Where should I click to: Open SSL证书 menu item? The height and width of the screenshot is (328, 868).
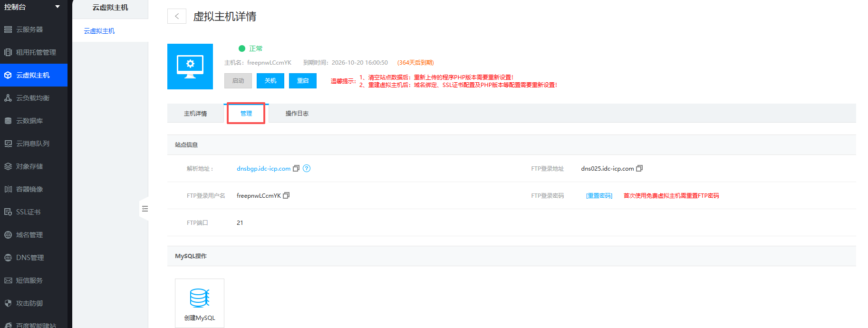pos(34,212)
